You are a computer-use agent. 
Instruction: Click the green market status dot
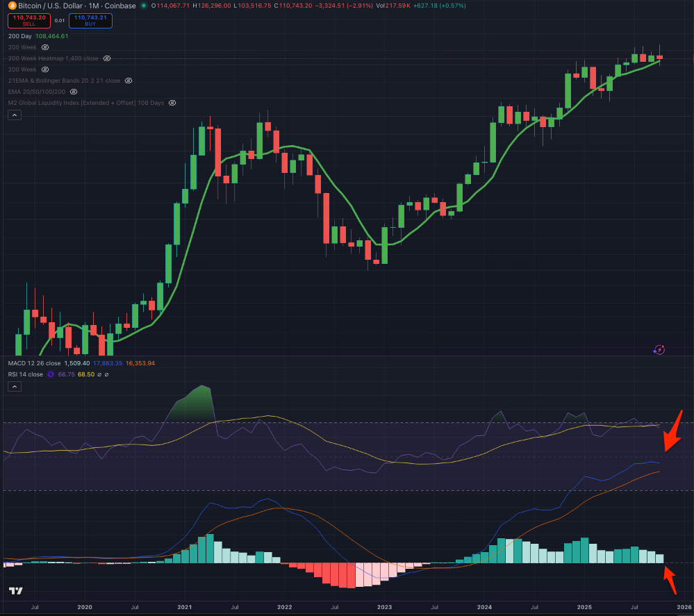pyautogui.click(x=143, y=6)
